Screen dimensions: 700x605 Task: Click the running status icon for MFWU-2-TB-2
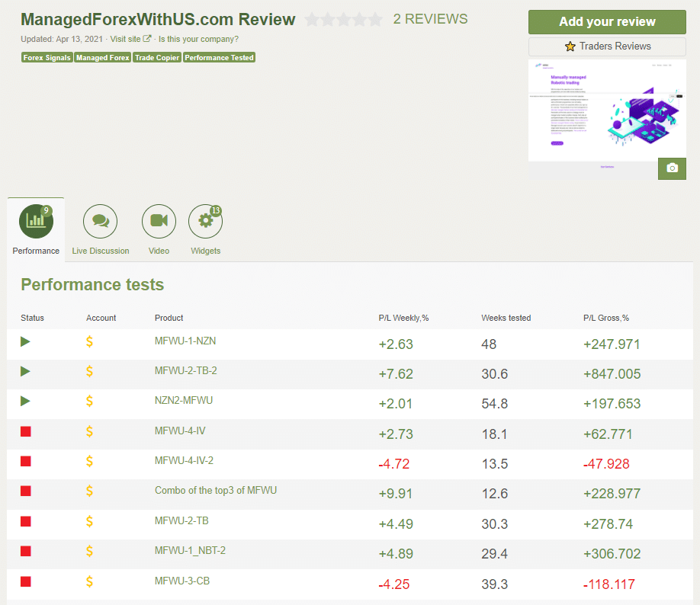click(x=25, y=371)
